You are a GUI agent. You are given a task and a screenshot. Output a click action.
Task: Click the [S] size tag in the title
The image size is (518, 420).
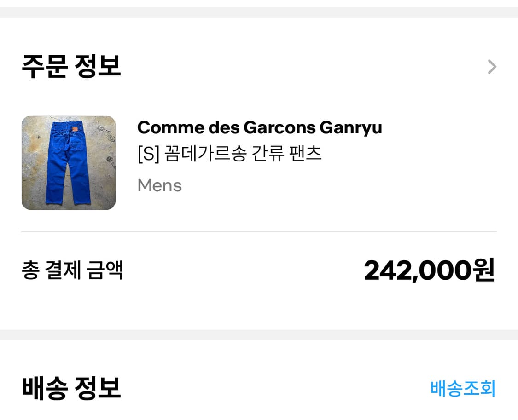tap(148, 154)
